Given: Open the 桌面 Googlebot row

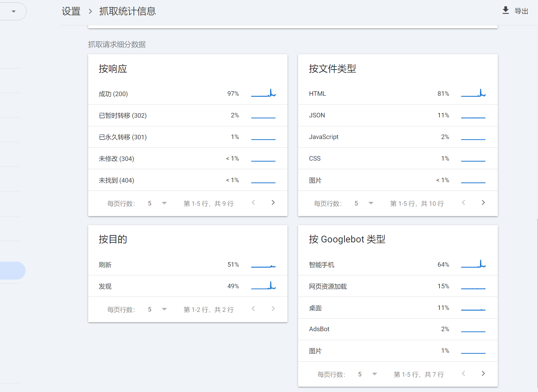Looking at the screenshot, I should (398, 308).
